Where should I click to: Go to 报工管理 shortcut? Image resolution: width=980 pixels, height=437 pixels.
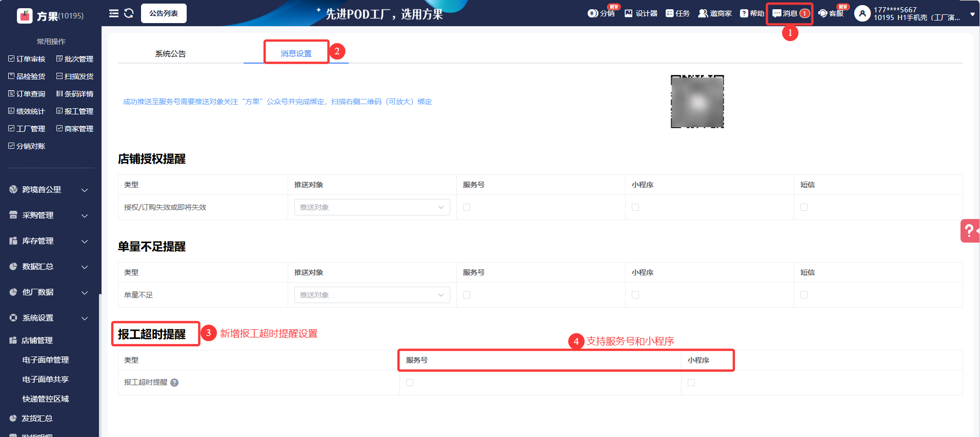tap(75, 111)
